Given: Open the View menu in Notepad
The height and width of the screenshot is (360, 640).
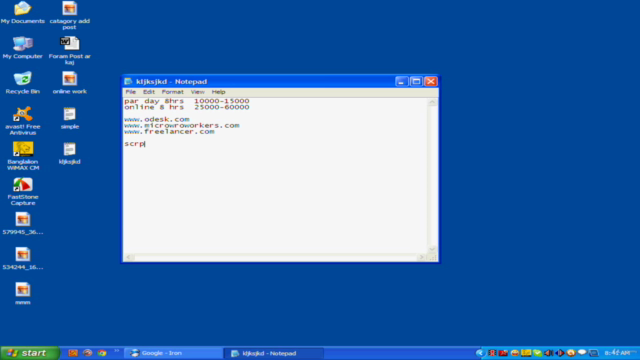Looking at the screenshot, I should pyautogui.click(x=198, y=92).
